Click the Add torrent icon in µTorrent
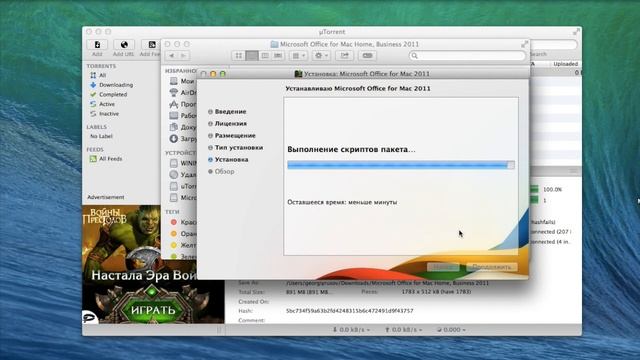This screenshot has height=360, width=640. point(97,44)
